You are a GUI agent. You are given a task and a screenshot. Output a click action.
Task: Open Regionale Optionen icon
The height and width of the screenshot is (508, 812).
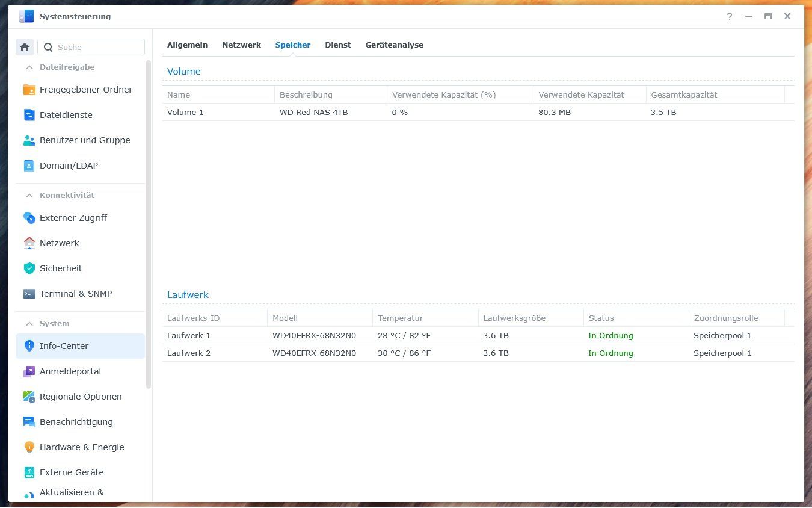(29, 397)
